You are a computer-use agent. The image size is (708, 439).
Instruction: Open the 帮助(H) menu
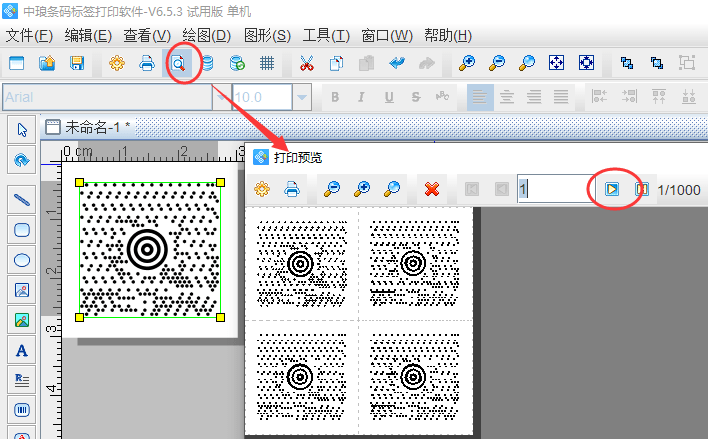[x=448, y=35]
